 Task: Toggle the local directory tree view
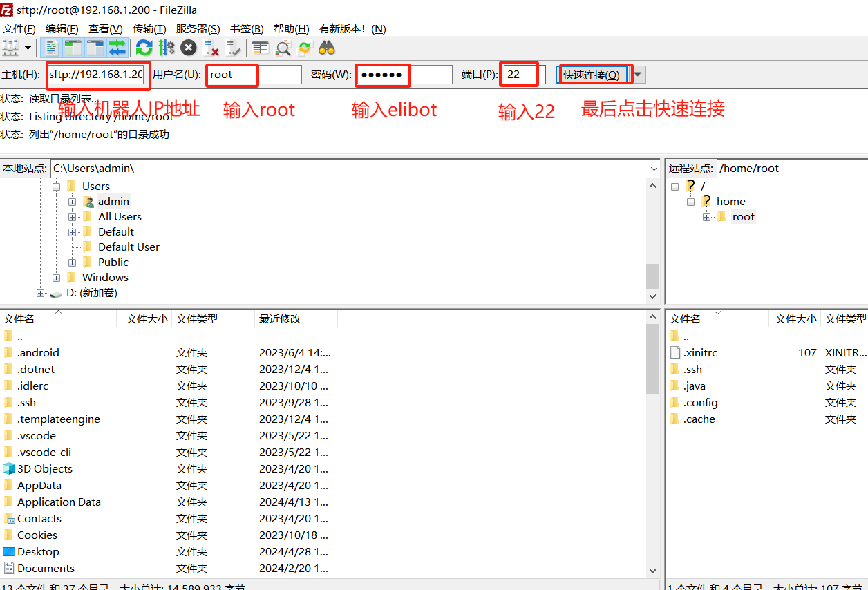tap(73, 48)
